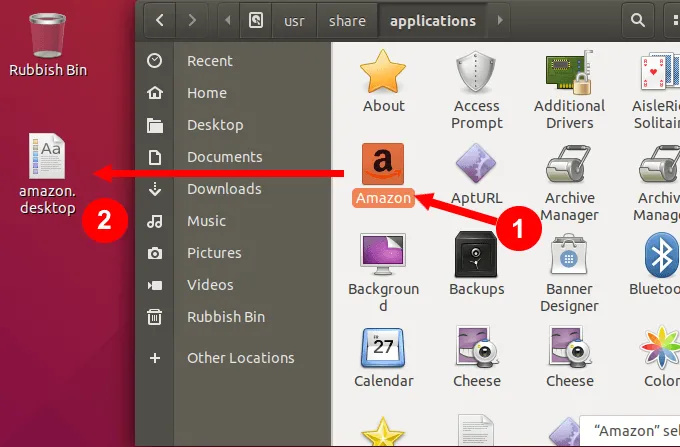Image resolution: width=680 pixels, height=447 pixels.
Task: Go back with the left arrow button
Action: click(162, 19)
